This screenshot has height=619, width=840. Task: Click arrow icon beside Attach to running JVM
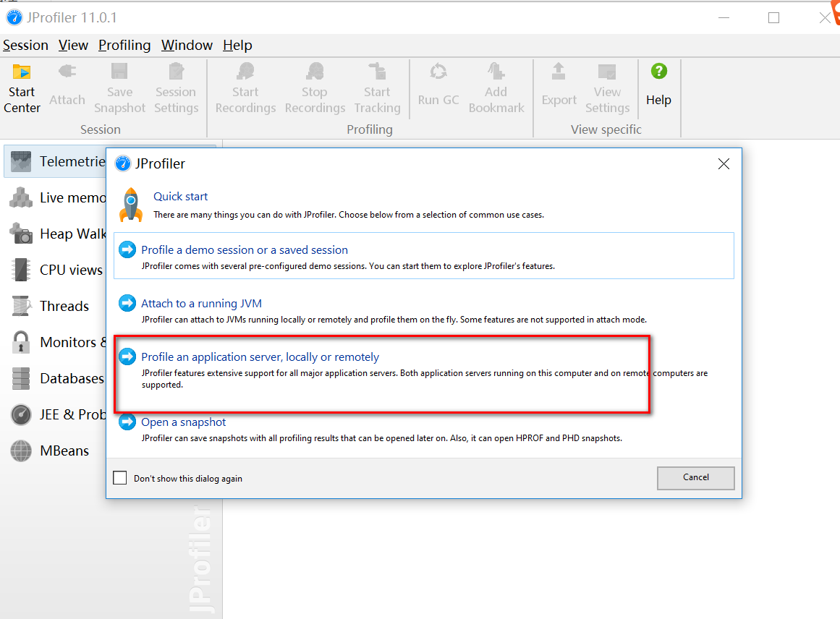[127, 303]
